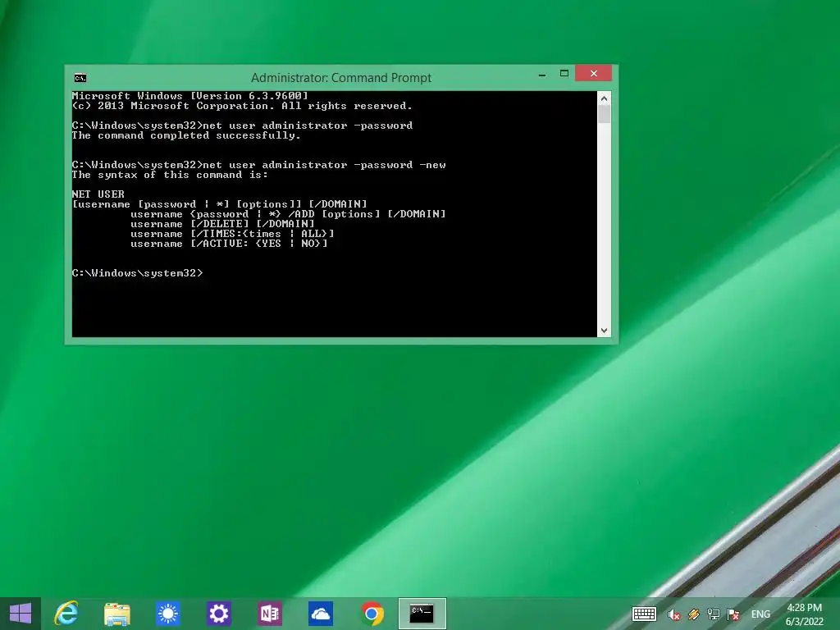Image resolution: width=840 pixels, height=630 pixels.
Task: Click the muted speaker volume icon
Action: (x=674, y=614)
